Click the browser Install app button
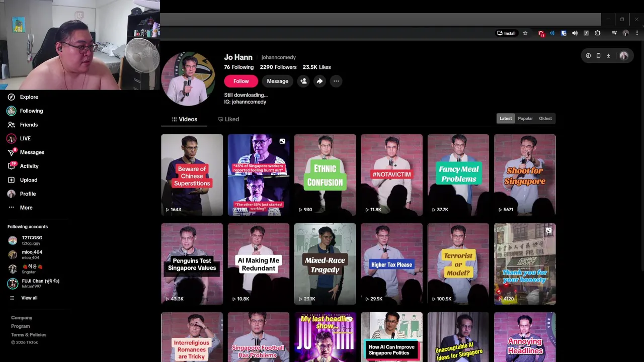This screenshot has height=362, width=644. click(506, 33)
